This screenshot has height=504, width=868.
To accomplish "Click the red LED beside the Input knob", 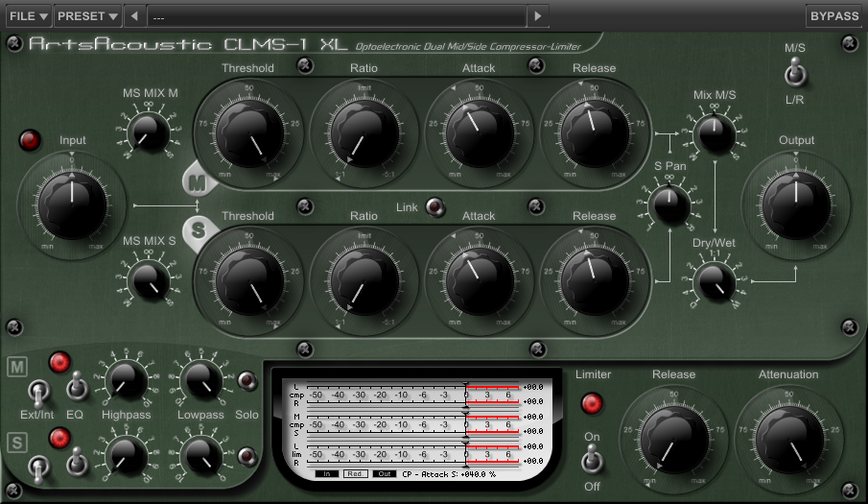I will pos(31,142).
